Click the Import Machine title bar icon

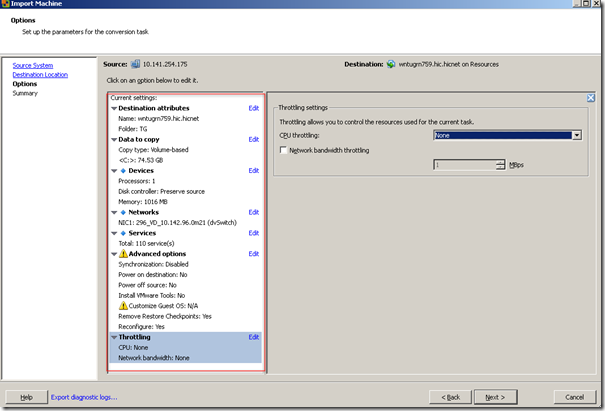5,3
